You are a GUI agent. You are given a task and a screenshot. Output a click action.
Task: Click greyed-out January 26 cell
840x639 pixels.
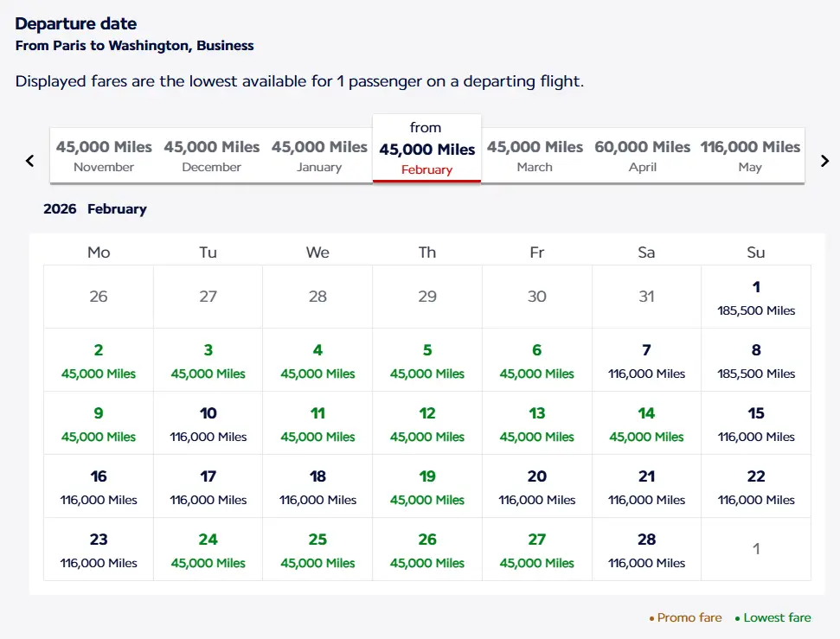click(99, 297)
